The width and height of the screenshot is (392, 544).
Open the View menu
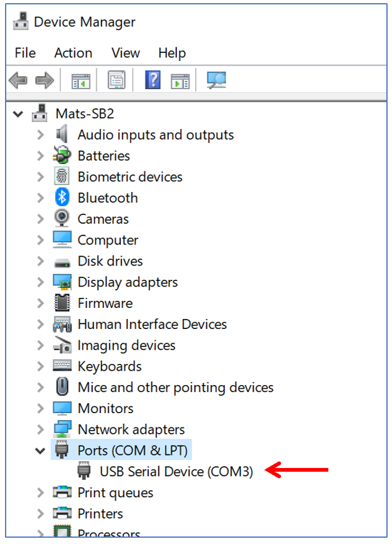(125, 53)
